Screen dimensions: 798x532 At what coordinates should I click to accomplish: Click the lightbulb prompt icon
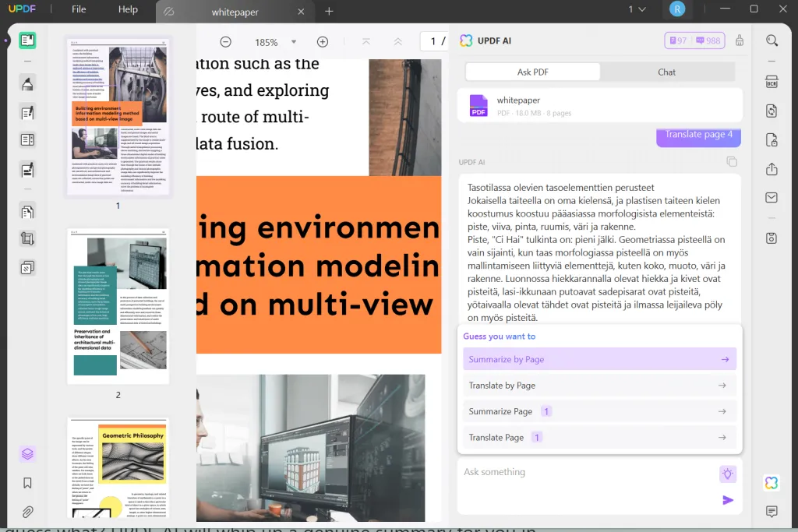click(727, 474)
